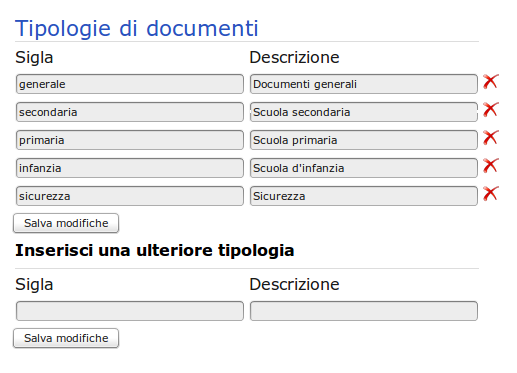Edit the 'generale' Sigla field
The width and height of the screenshot is (517, 373).
pyautogui.click(x=130, y=84)
